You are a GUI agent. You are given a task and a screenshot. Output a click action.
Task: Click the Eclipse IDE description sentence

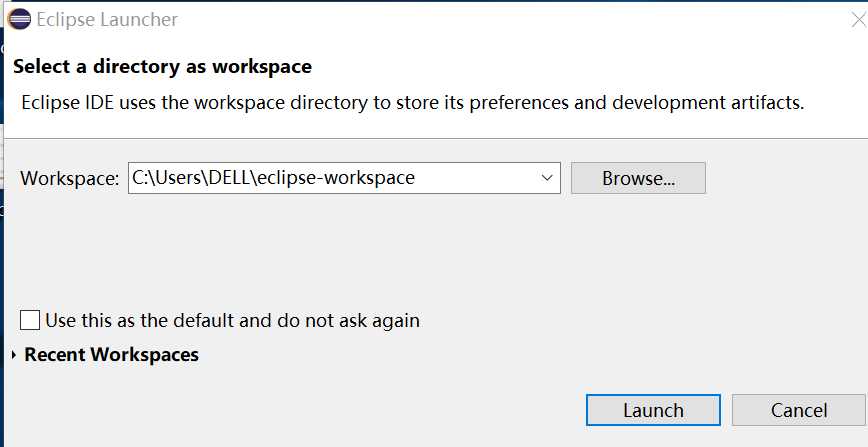pos(412,103)
